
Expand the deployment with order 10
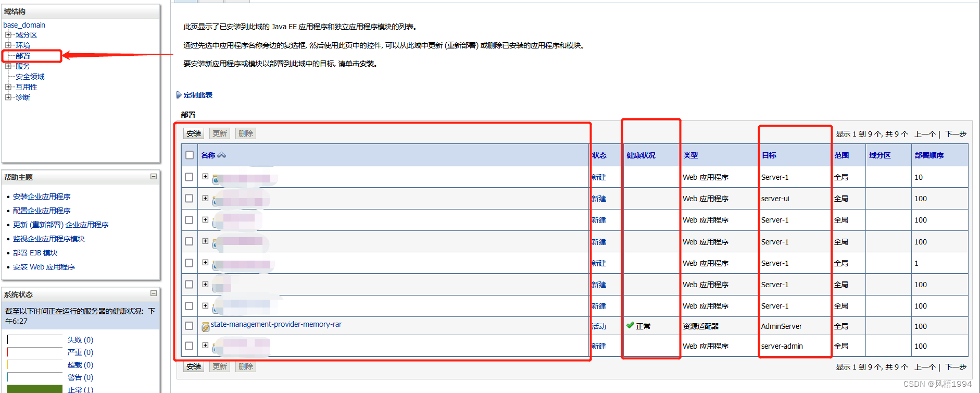tap(205, 177)
